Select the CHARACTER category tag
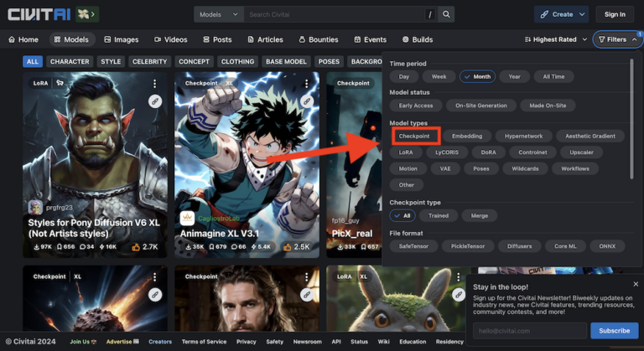Viewport: 644px width, 351px height. click(x=70, y=61)
